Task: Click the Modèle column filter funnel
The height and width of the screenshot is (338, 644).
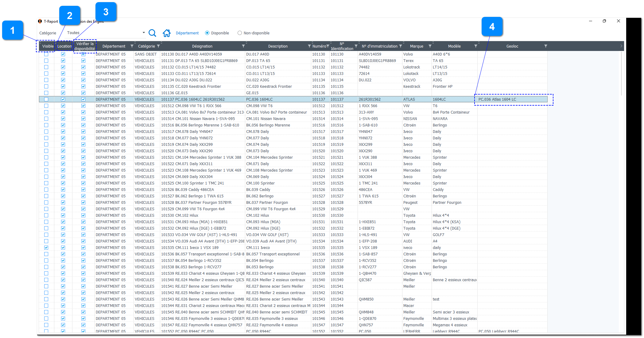Action: 476,46
